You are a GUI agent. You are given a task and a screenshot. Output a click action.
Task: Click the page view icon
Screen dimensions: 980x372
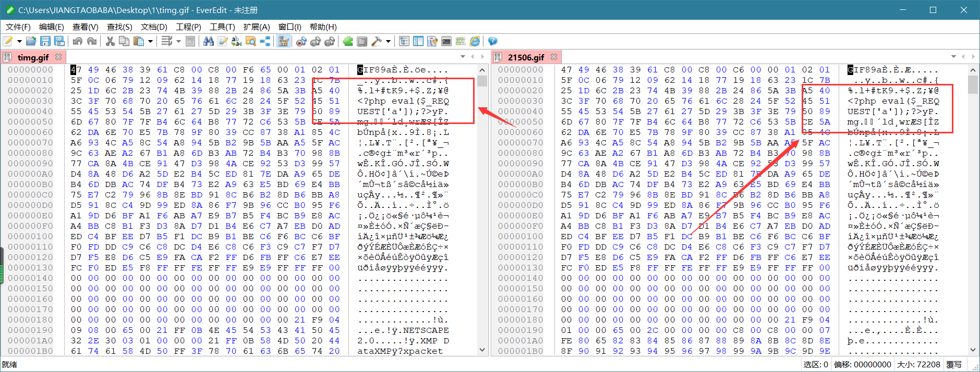(190, 41)
